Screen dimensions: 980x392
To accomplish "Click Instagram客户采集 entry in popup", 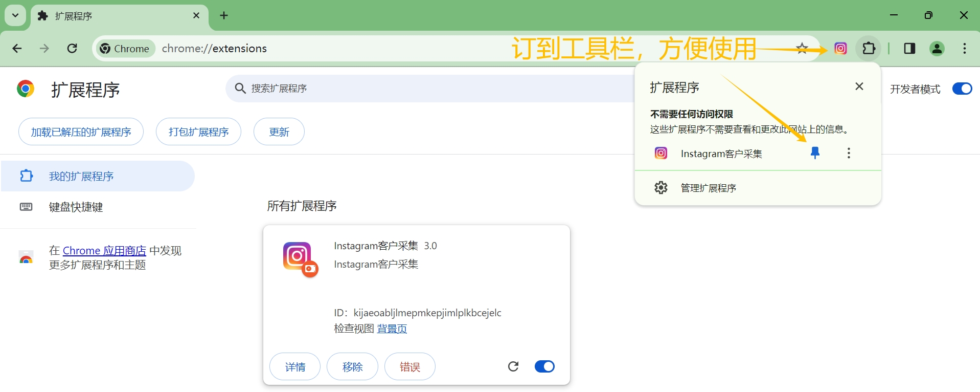I will [x=721, y=154].
